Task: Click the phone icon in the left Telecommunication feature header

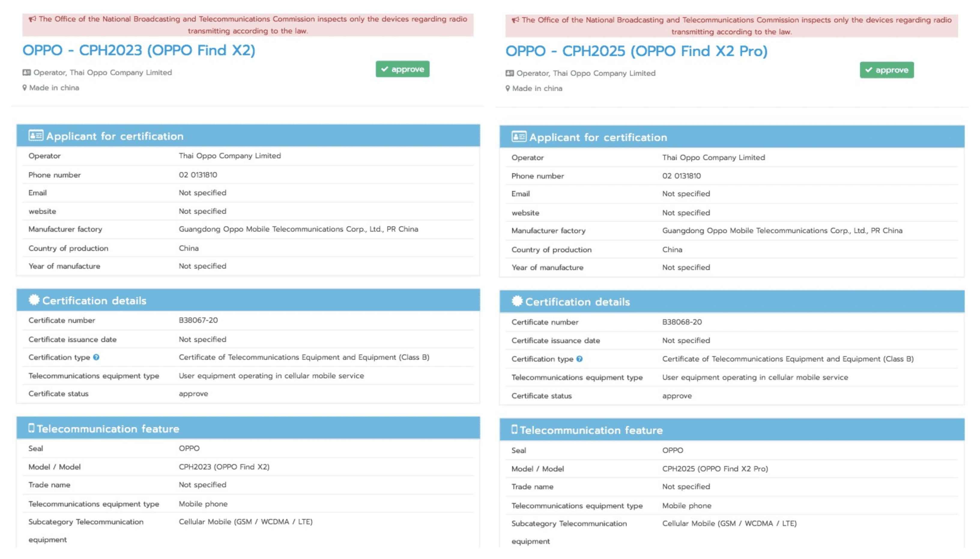Action: tap(32, 428)
